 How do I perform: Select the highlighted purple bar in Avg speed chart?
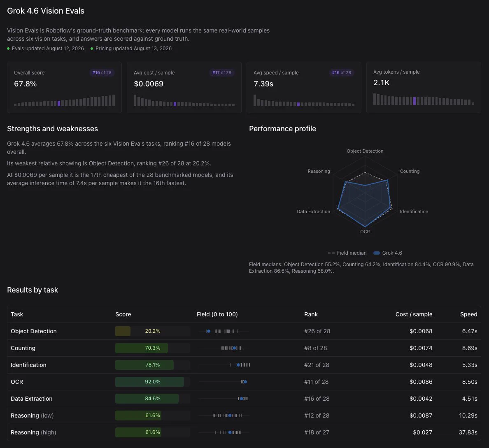(x=298, y=104)
